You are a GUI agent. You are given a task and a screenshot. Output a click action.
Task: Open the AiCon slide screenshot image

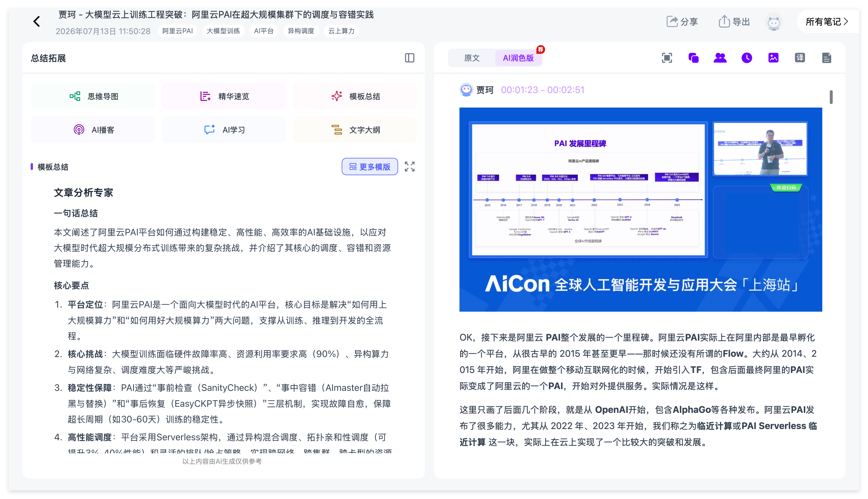(641, 209)
